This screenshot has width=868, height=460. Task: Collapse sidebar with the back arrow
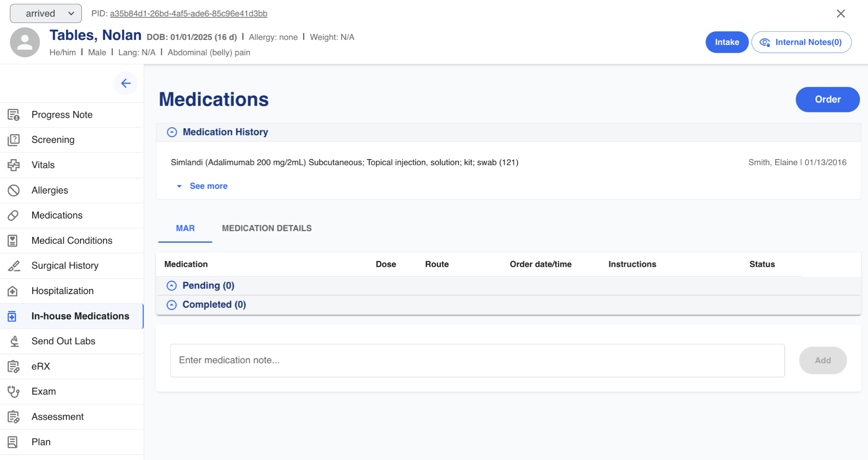[126, 83]
